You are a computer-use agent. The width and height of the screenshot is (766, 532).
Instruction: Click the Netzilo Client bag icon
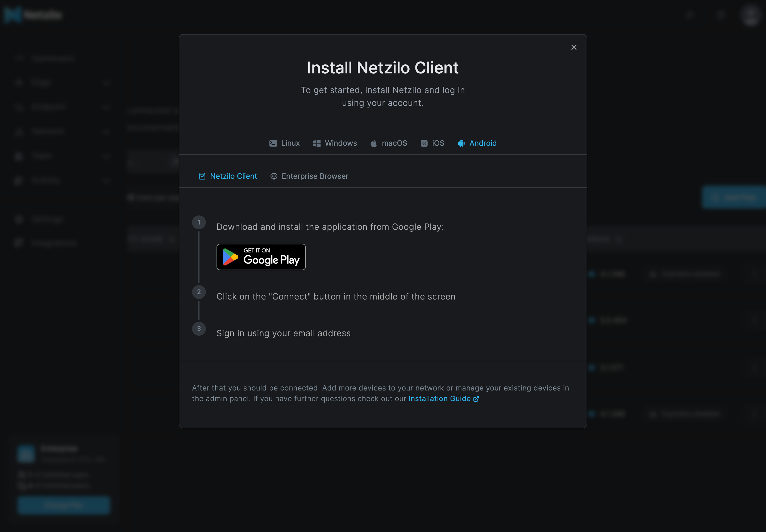point(202,176)
